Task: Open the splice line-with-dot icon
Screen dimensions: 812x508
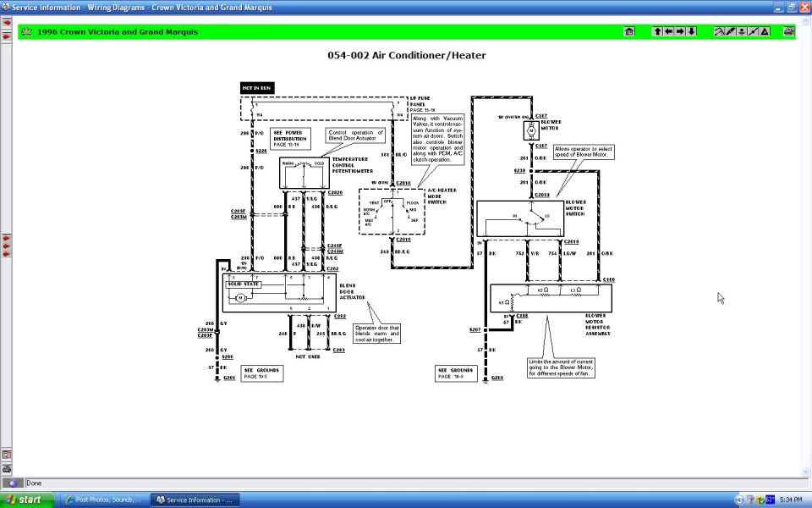Action: pos(754,31)
